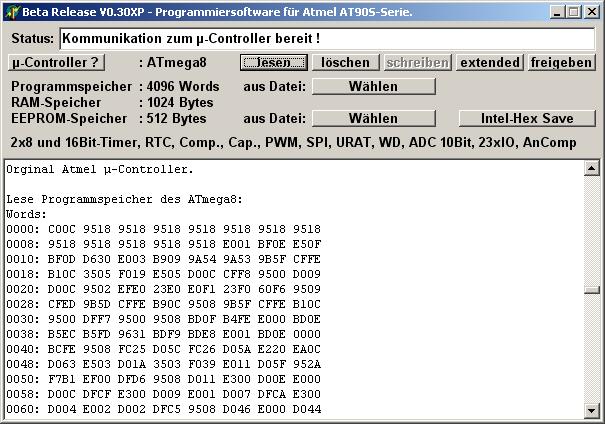The height and width of the screenshot is (424, 605).
Task: Click the application icon in title bar
Action: click(12, 12)
